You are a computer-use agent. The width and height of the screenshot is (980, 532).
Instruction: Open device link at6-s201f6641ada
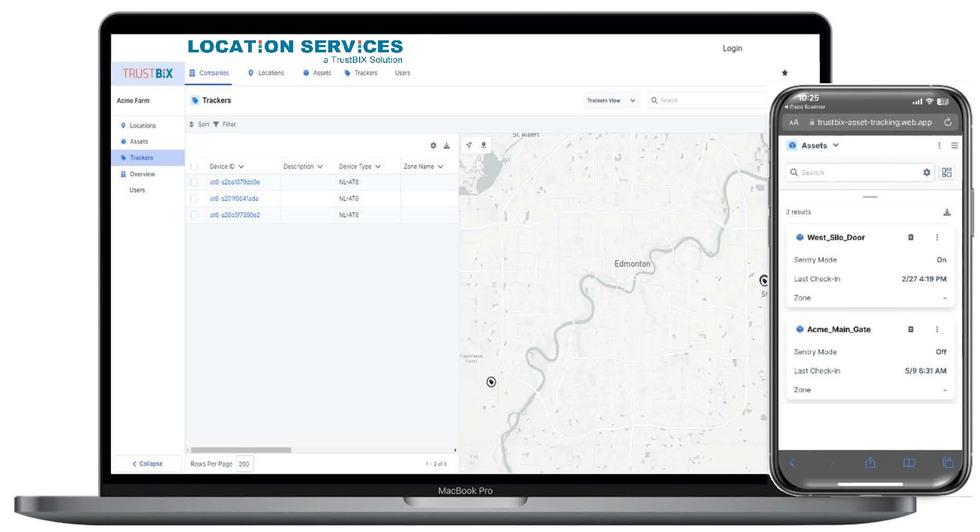[234, 198]
